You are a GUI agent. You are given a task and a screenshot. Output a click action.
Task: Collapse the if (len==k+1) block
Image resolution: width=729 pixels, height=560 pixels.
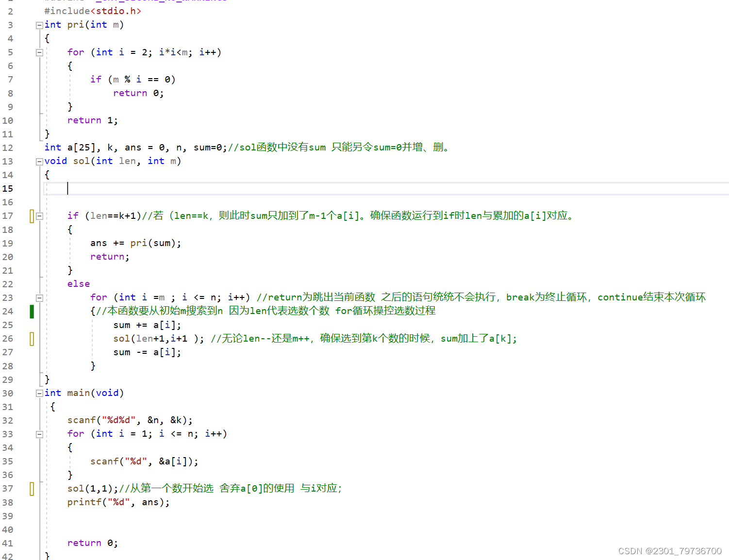tap(39, 216)
